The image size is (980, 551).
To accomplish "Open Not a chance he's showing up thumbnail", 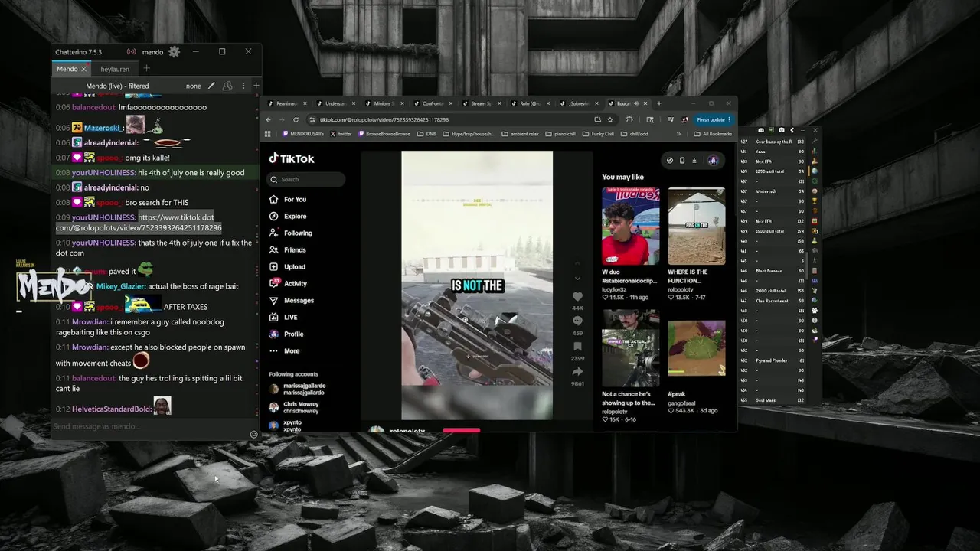I will coord(630,348).
